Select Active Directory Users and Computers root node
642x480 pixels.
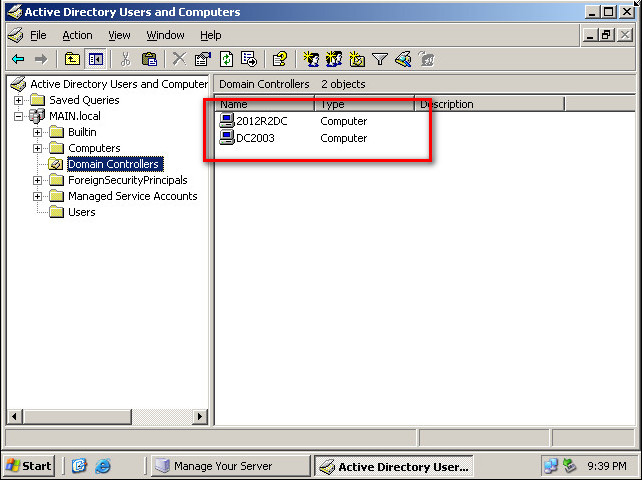pos(119,84)
